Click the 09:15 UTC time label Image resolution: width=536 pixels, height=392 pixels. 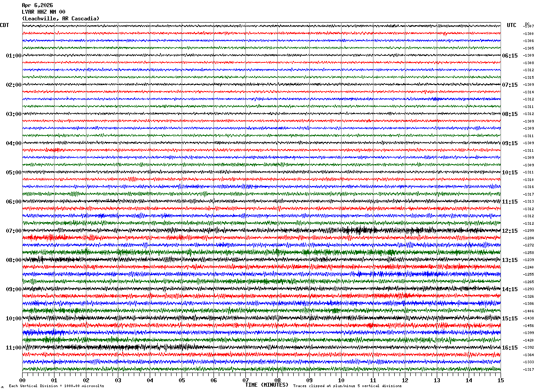[510, 143]
